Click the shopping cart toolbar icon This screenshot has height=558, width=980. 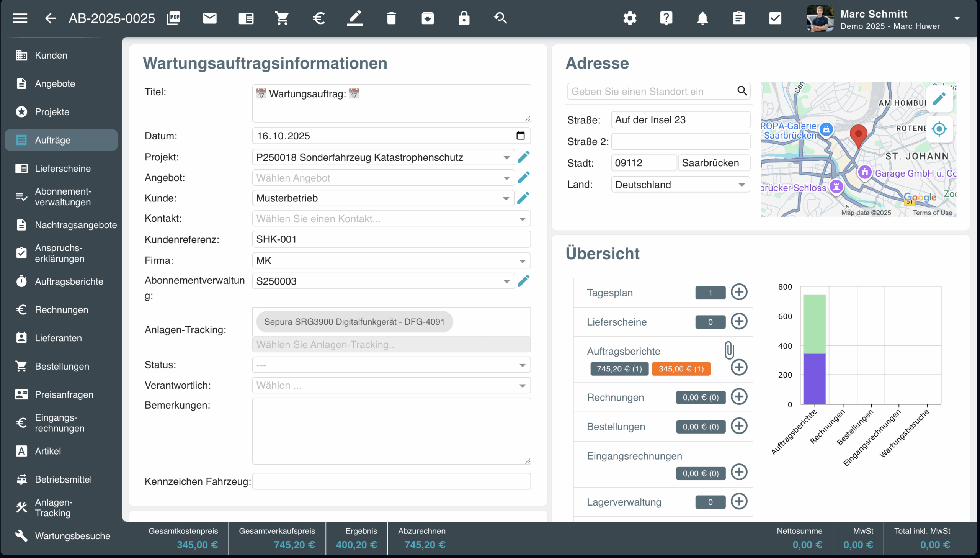click(x=282, y=18)
